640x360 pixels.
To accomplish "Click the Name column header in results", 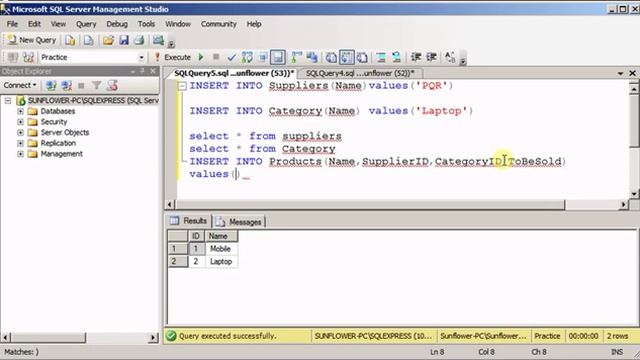I will [221, 236].
